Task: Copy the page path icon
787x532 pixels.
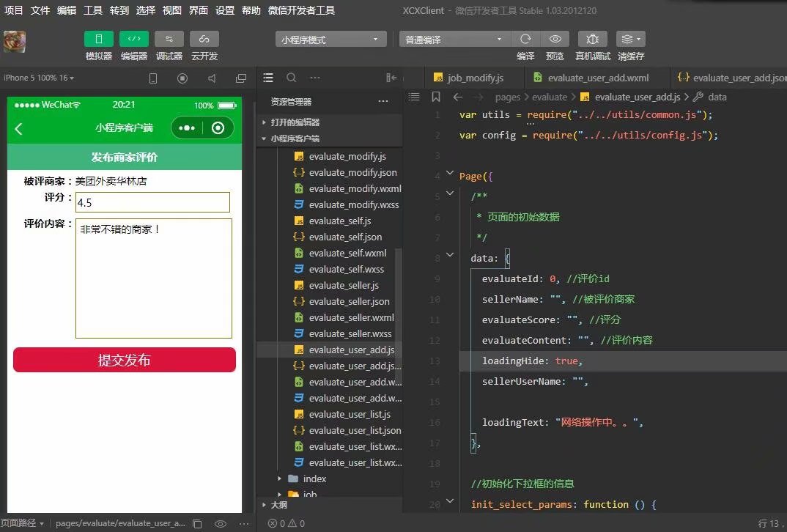Action: (197, 523)
